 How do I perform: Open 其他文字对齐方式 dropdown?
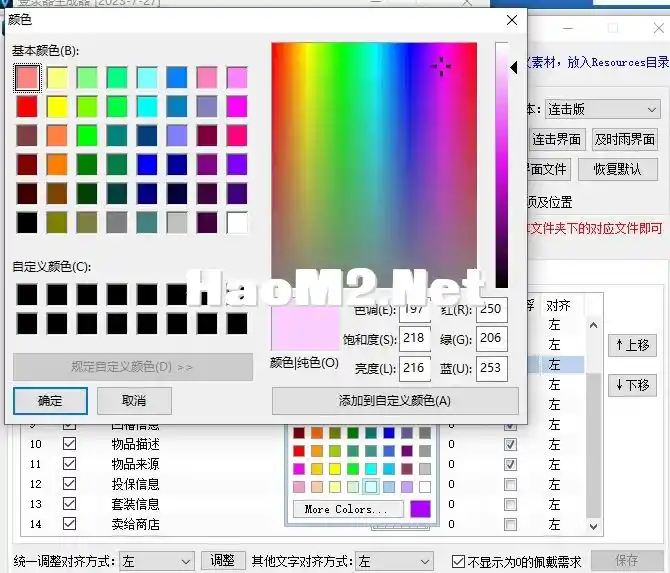(394, 561)
